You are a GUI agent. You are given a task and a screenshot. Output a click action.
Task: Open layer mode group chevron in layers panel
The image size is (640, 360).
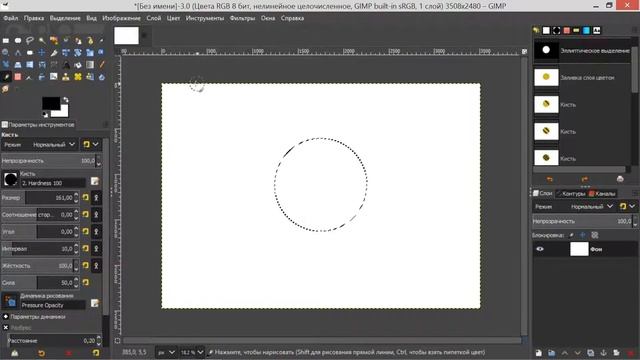point(632,207)
